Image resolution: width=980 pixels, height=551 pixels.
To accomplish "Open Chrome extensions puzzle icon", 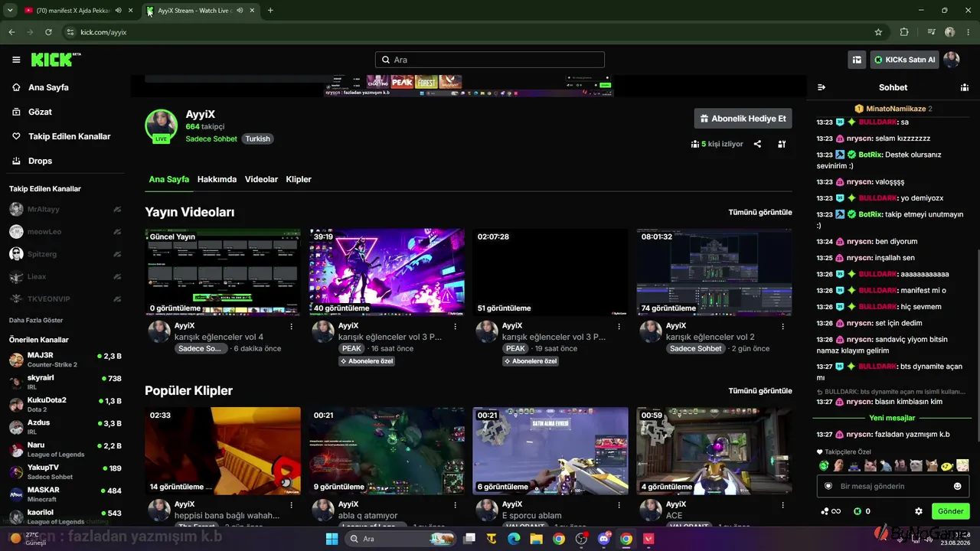I will pos(904,32).
